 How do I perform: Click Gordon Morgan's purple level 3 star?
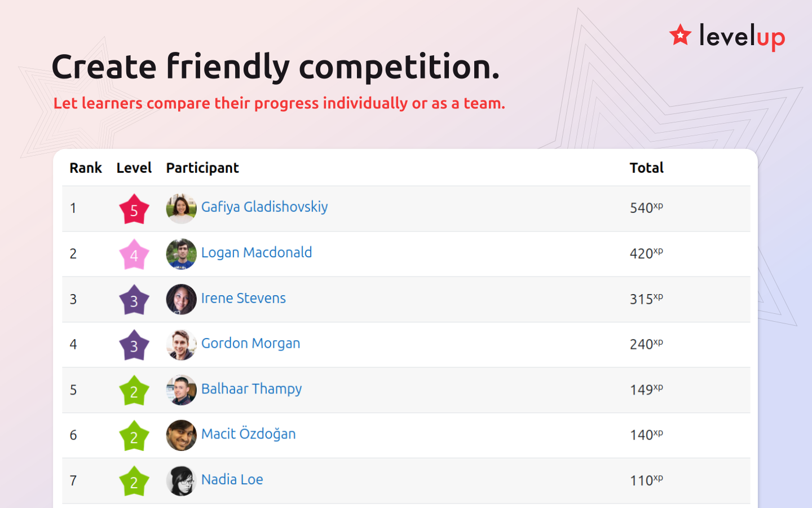click(134, 345)
